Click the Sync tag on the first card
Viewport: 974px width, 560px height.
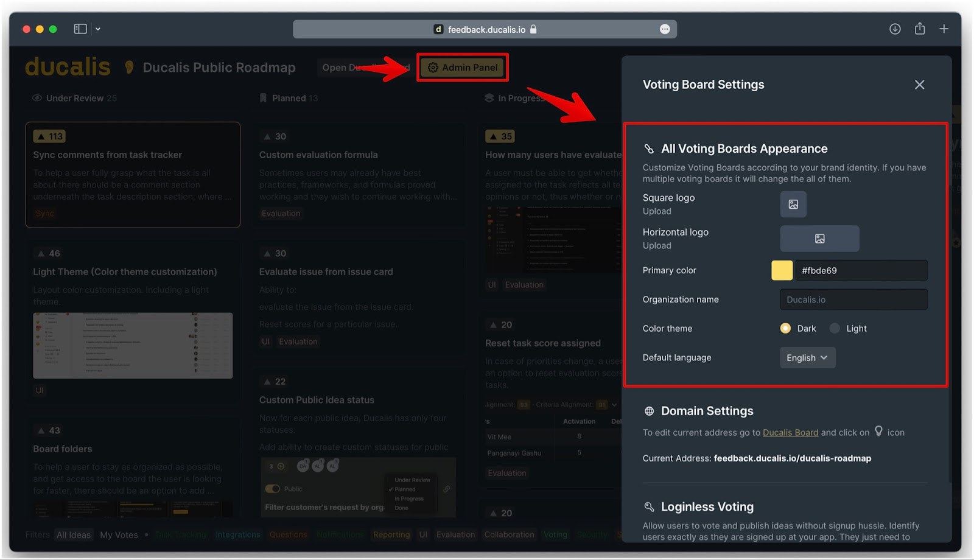click(44, 214)
